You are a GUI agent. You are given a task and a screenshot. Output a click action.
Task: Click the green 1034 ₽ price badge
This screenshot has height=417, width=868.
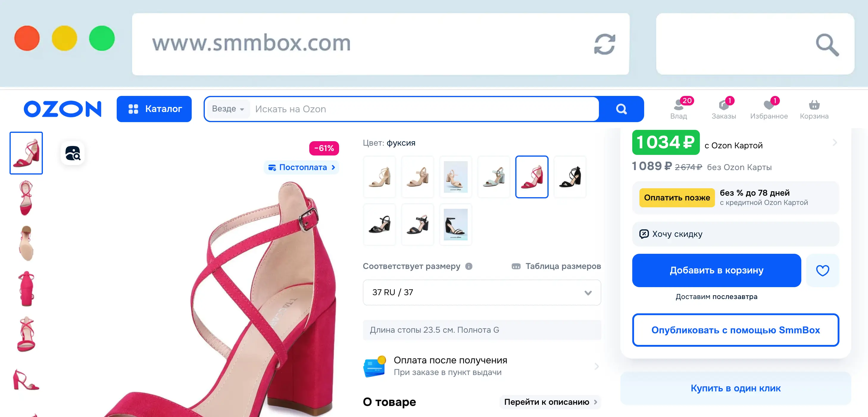click(x=666, y=142)
